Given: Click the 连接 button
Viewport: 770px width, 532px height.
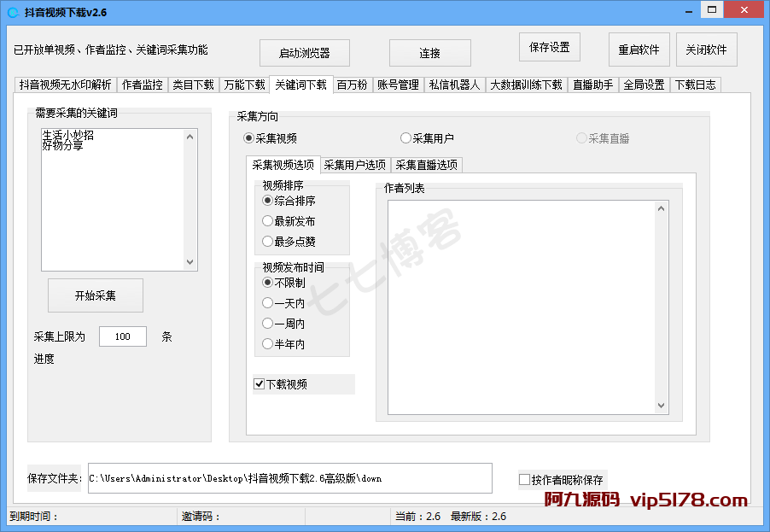Looking at the screenshot, I should click(x=429, y=53).
